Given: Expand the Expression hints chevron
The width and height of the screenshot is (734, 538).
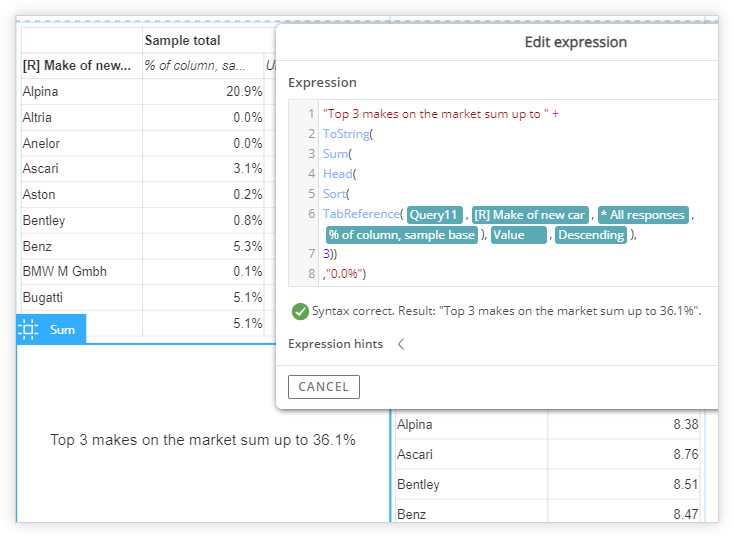Looking at the screenshot, I should tap(401, 344).
